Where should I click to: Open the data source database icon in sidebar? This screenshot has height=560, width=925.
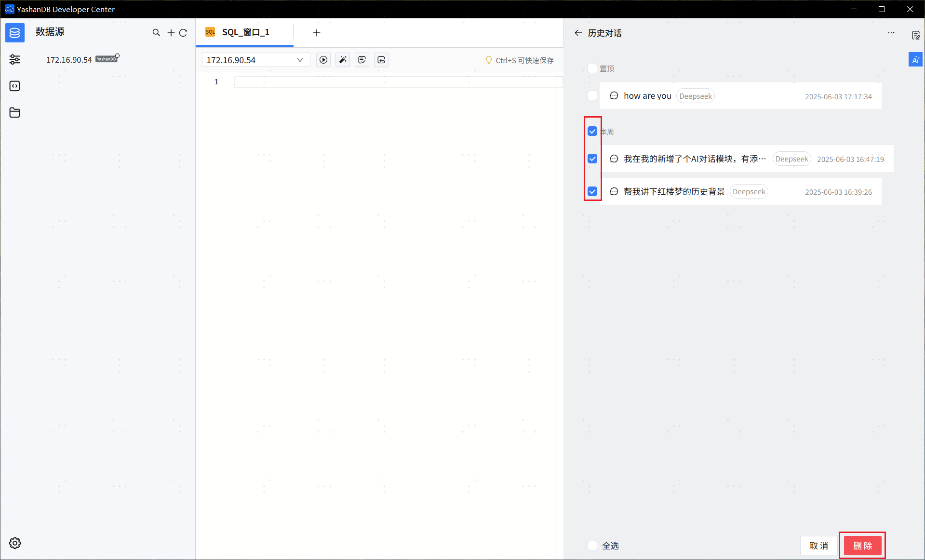pos(14,33)
